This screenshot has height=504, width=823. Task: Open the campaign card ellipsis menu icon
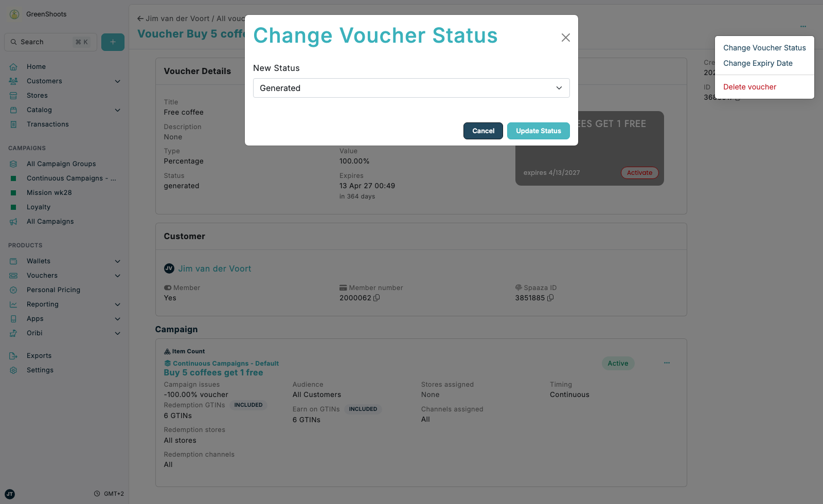click(x=667, y=363)
